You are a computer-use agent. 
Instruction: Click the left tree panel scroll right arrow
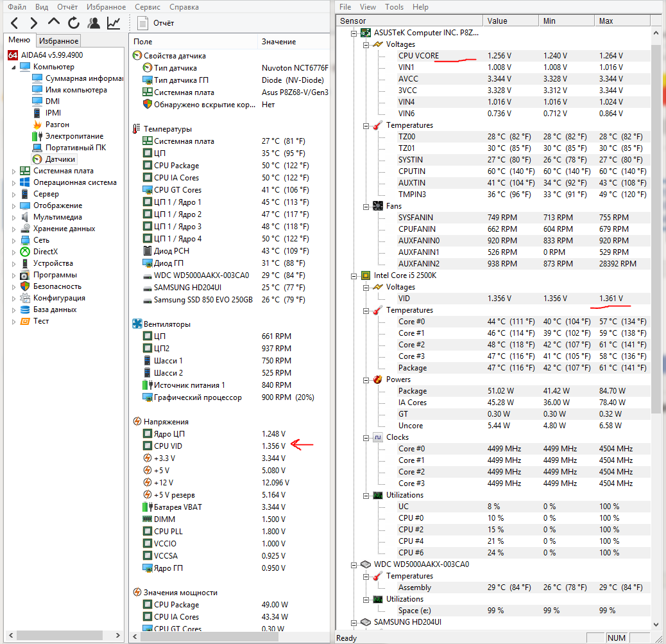tap(117, 636)
